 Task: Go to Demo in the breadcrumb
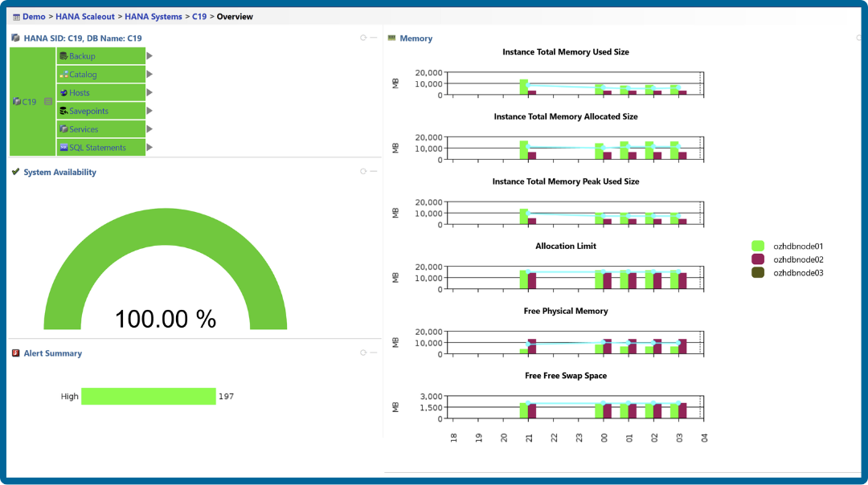[34, 17]
